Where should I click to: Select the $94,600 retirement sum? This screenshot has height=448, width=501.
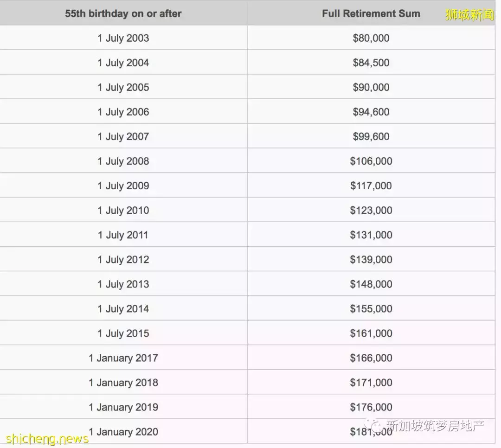371,112
